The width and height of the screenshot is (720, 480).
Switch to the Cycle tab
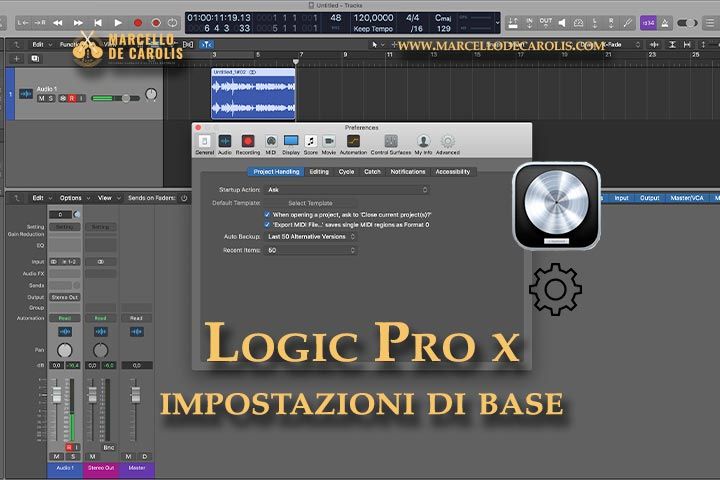pos(346,172)
